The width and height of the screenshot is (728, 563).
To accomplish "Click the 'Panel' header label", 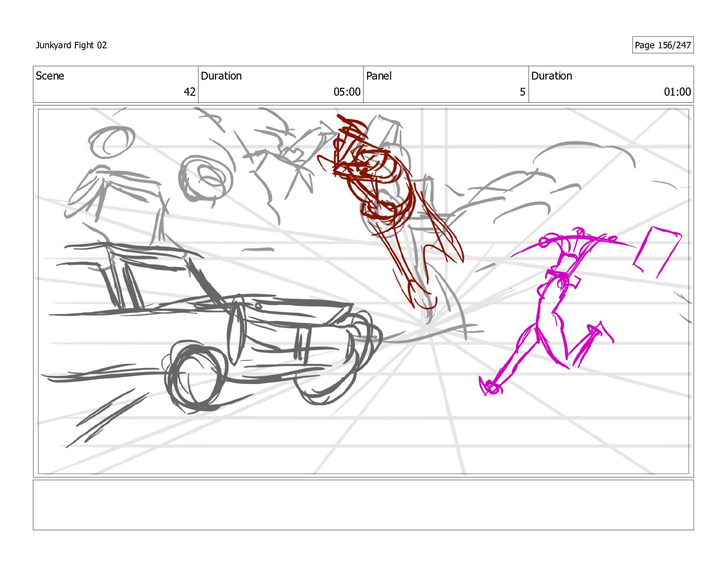I will tap(379, 76).
